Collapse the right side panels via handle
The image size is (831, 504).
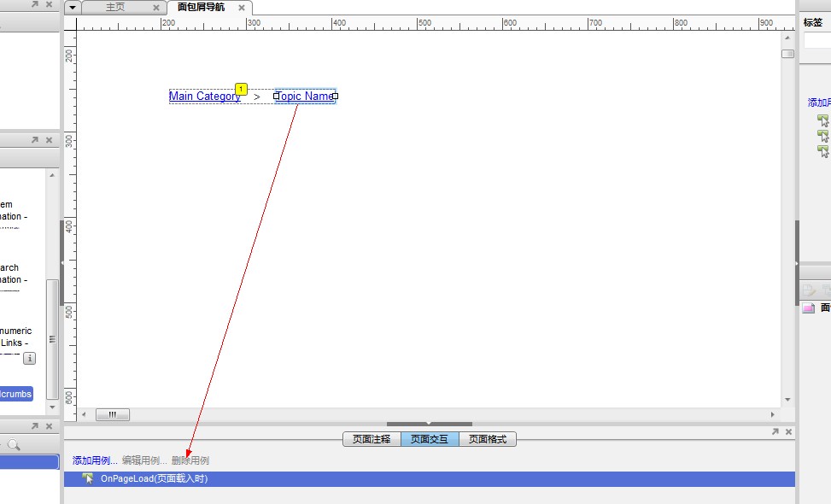797,263
